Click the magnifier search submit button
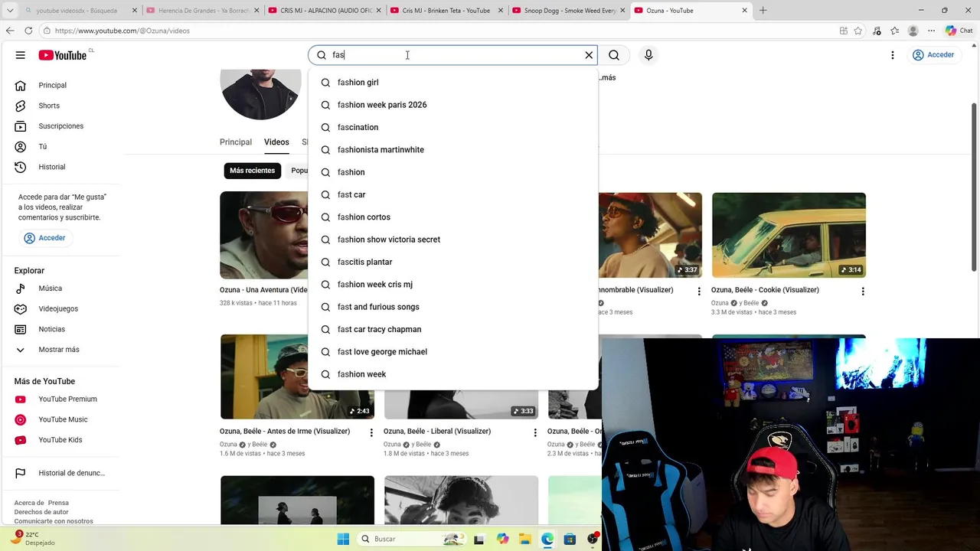Viewport: 980px width, 551px height. point(614,55)
